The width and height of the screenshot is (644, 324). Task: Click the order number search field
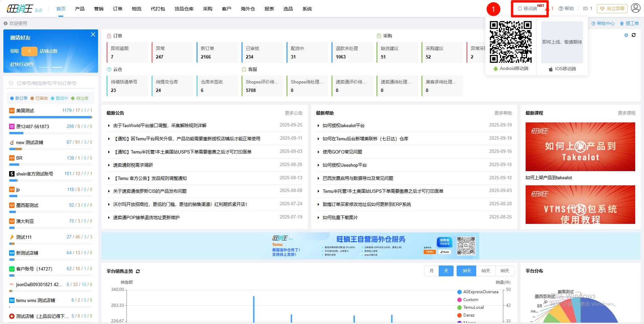pyautogui.click(x=51, y=83)
